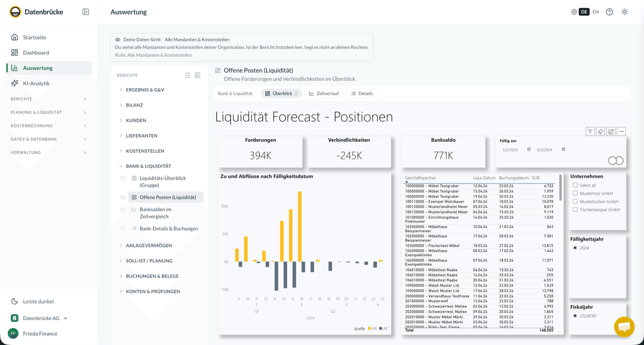Toggle light mode sun icon

point(625,12)
